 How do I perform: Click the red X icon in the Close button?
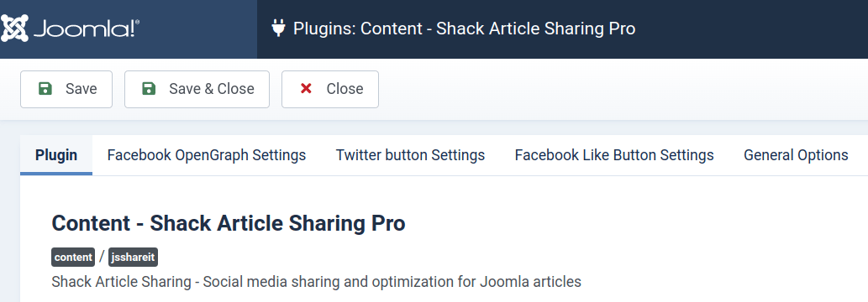(306, 89)
